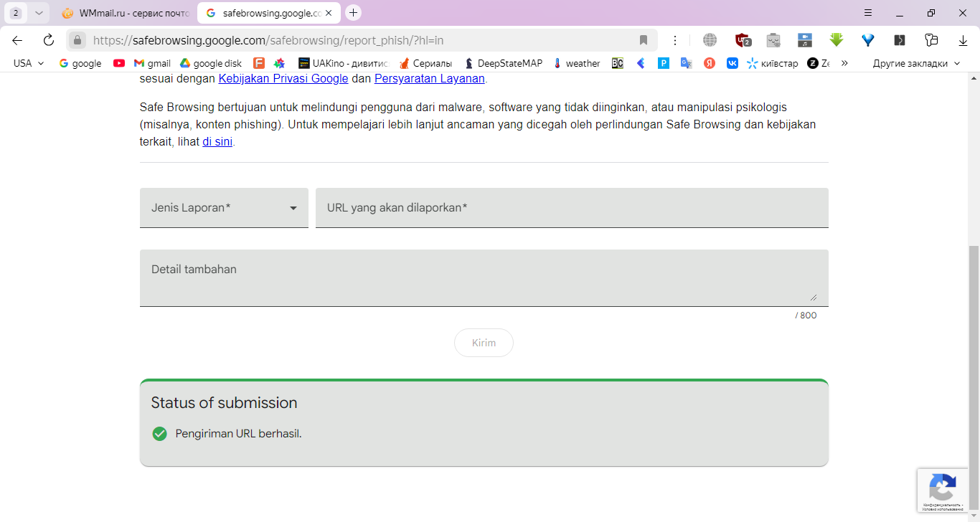Click 'Pengiriman URL berhasil.' text
The width and height of the screenshot is (980, 522).
point(239,434)
